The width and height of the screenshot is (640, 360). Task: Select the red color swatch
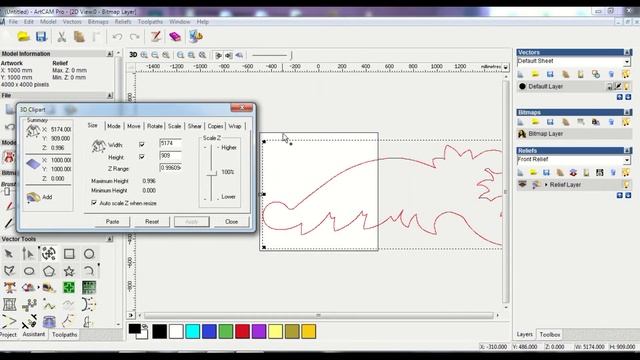[242, 331]
